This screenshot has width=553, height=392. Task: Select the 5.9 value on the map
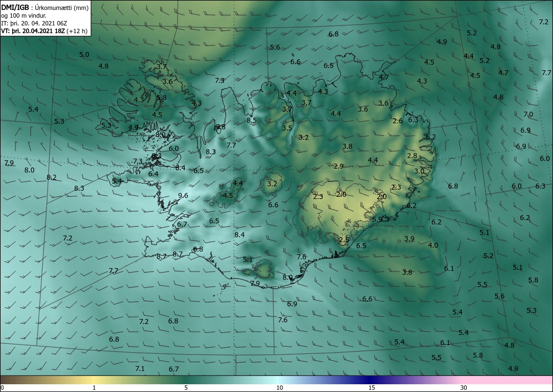pyautogui.click(x=377, y=219)
